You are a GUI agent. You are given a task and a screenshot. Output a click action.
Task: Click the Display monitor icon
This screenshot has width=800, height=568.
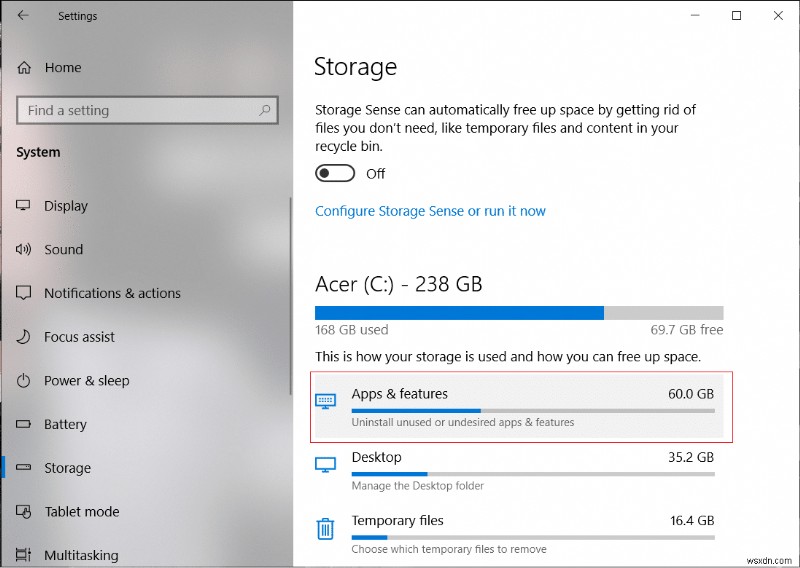pyautogui.click(x=24, y=206)
